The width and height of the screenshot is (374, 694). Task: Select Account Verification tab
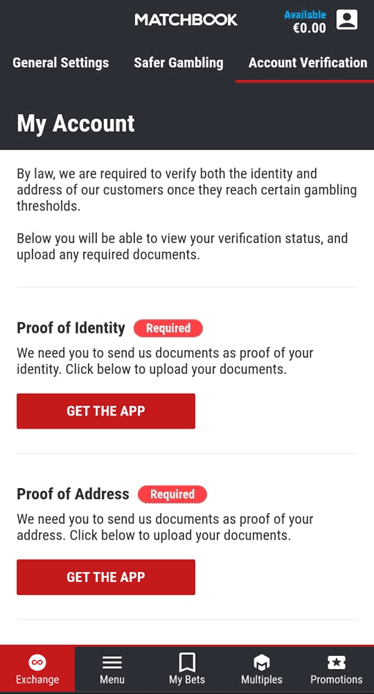click(308, 63)
